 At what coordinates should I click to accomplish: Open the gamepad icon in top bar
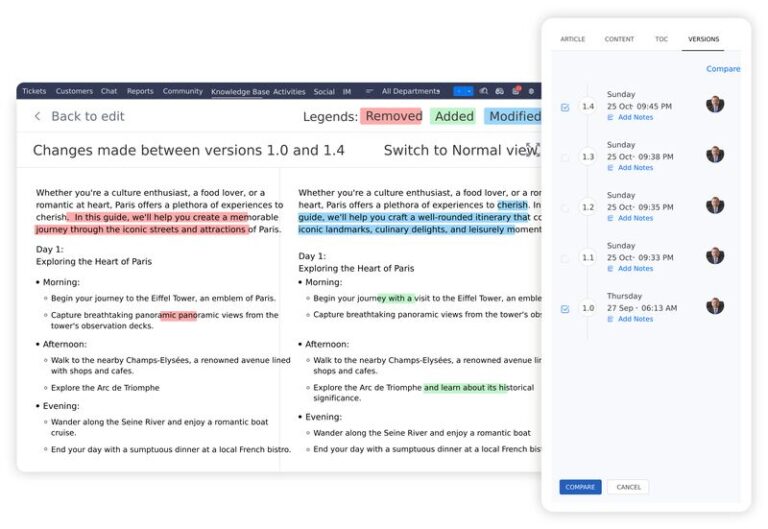tap(500, 91)
